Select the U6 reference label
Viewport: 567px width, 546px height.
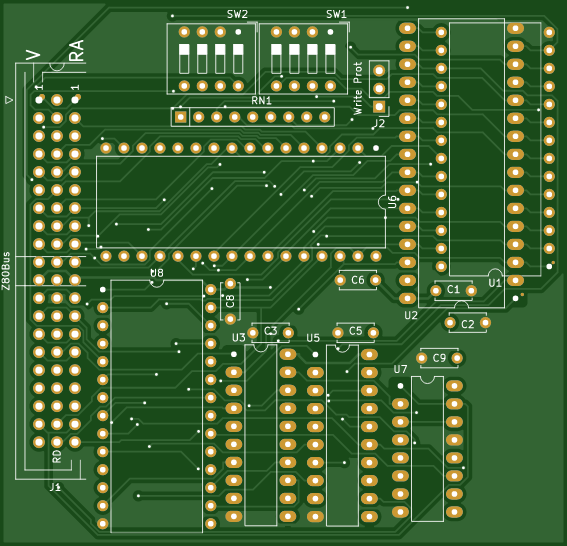point(392,202)
